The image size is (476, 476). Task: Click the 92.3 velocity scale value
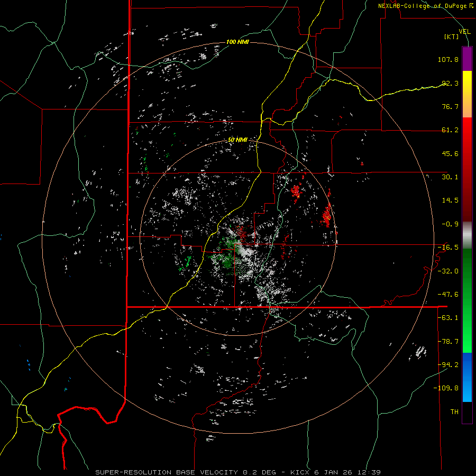[x=450, y=83]
